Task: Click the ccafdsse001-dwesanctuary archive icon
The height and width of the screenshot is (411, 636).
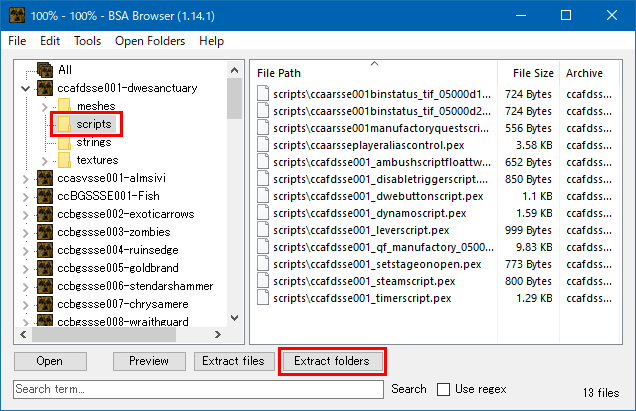Action: tap(45, 88)
